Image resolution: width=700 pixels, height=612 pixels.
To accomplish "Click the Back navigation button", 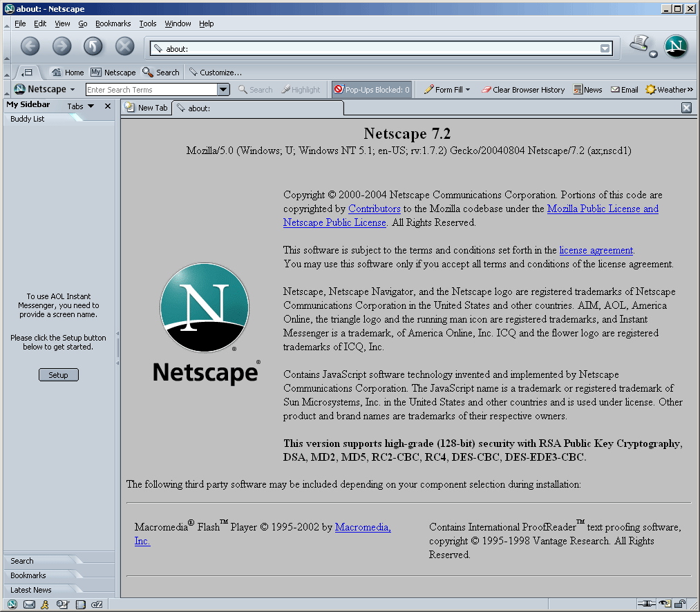I will pos(30,46).
